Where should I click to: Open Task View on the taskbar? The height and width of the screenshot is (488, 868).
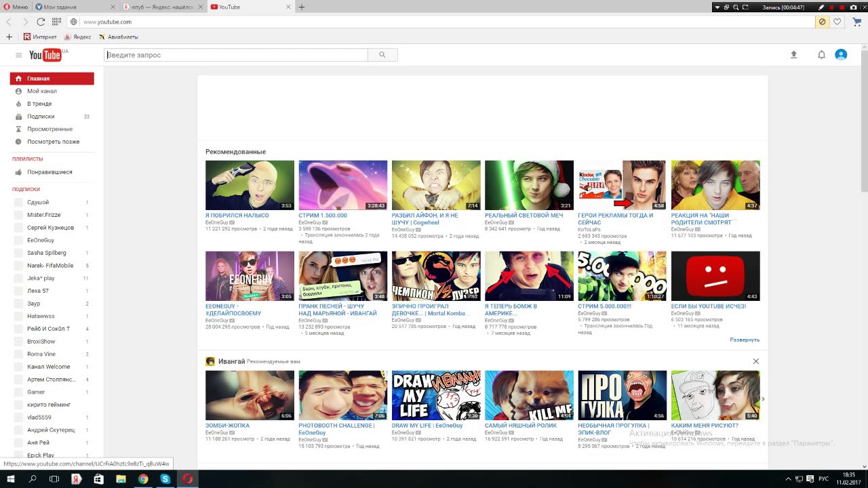point(54,479)
